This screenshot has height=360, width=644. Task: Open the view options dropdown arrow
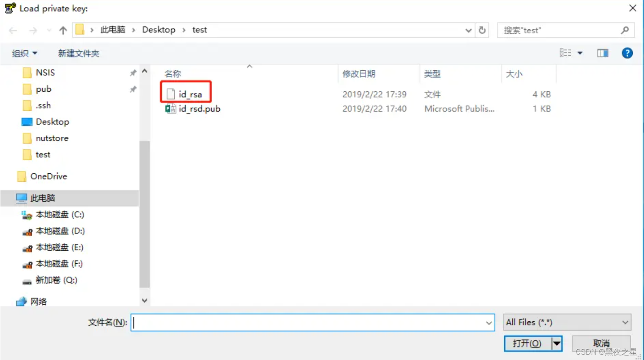[x=580, y=53]
